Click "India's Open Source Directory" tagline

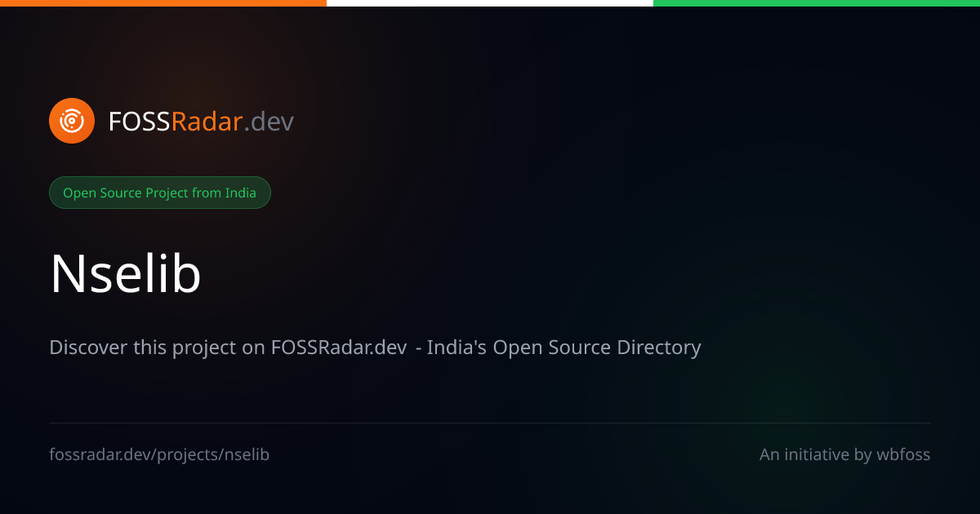pos(563,348)
